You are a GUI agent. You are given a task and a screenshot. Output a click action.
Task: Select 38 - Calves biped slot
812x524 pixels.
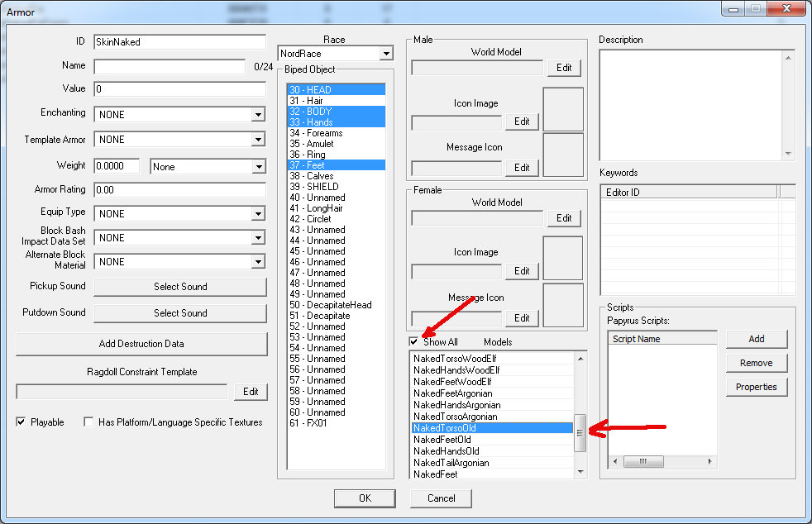click(337, 176)
